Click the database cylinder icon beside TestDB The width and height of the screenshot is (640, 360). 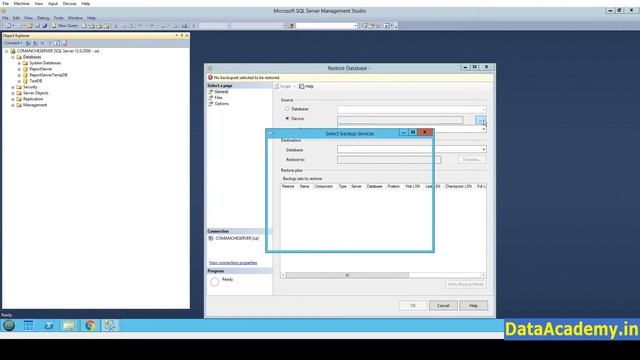pyautogui.click(x=25, y=81)
